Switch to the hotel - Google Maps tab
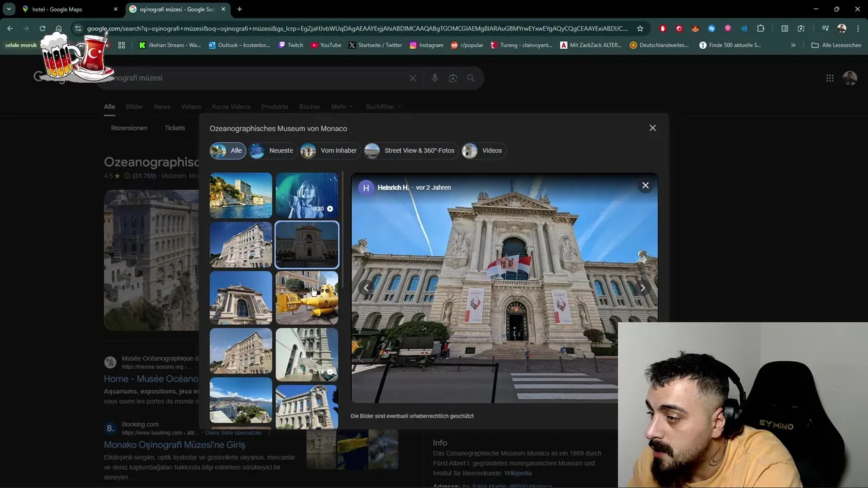868x488 pixels. coord(70,9)
